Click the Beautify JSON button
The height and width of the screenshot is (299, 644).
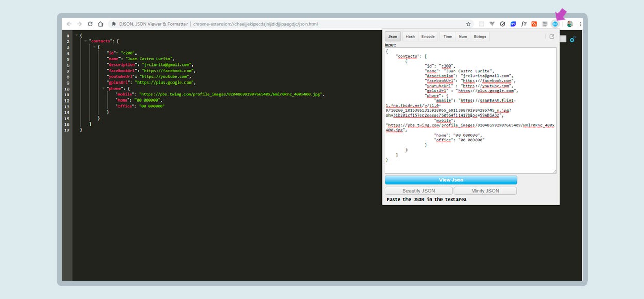pyautogui.click(x=419, y=191)
